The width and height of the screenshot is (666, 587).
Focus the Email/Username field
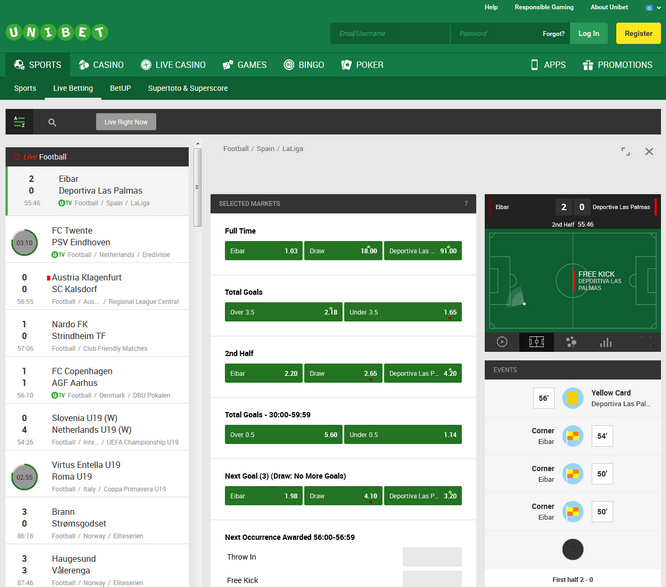click(x=390, y=33)
